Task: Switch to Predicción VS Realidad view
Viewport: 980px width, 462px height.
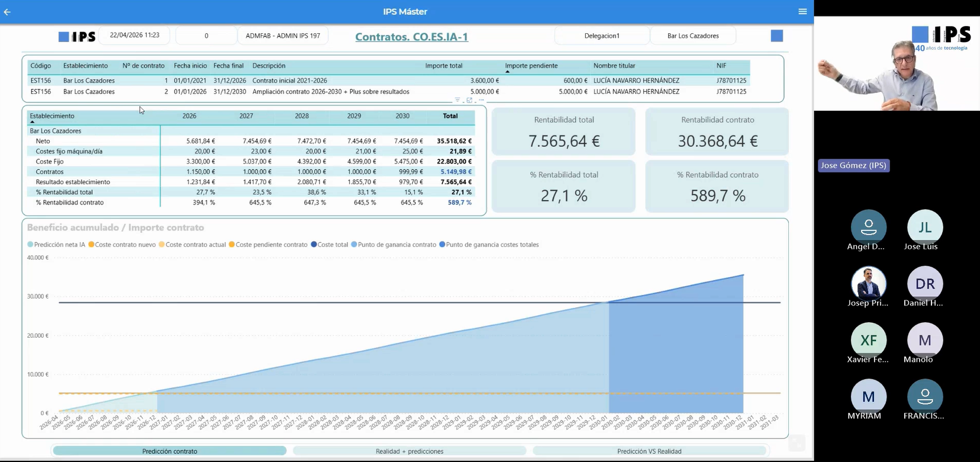Action: (x=649, y=451)
